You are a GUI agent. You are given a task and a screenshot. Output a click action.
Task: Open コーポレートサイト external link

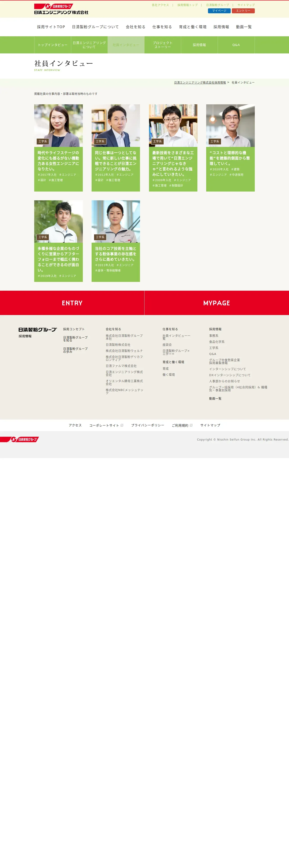click(106, 425)
